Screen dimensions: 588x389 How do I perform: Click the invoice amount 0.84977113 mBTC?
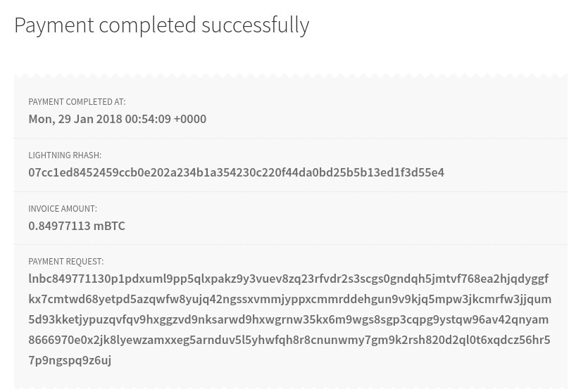pyautogui.click(x=77, y=226)
